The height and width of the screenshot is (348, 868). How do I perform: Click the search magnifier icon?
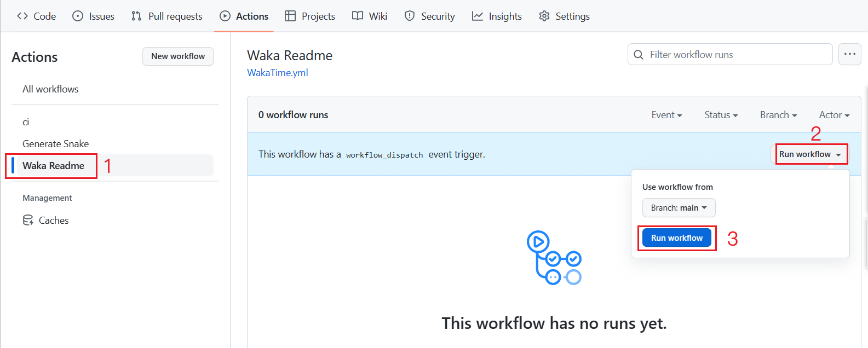point(639,55)
